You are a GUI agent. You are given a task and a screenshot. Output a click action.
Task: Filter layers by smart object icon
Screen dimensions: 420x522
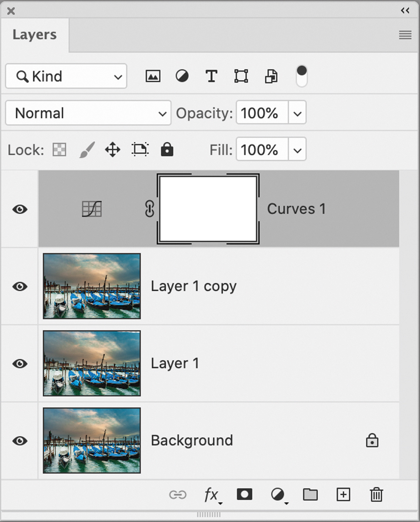(271, 76)
